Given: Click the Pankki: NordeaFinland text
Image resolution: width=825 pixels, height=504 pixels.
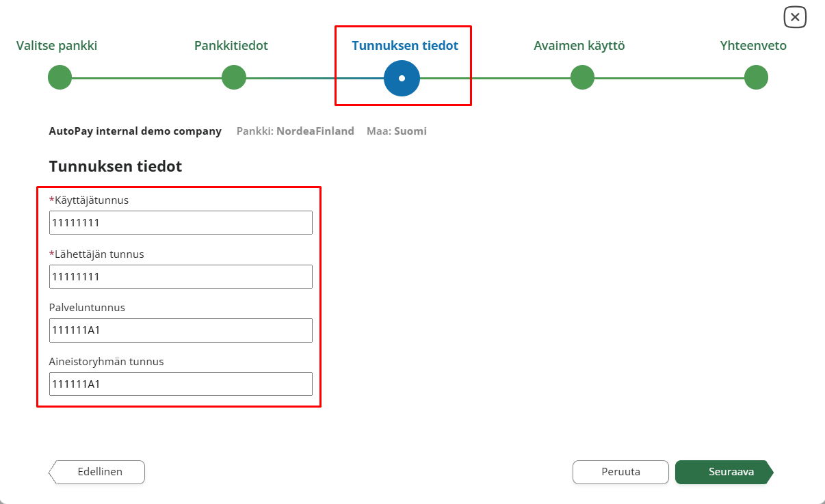Looking at the screenshot, I should (x=296, y=131).
